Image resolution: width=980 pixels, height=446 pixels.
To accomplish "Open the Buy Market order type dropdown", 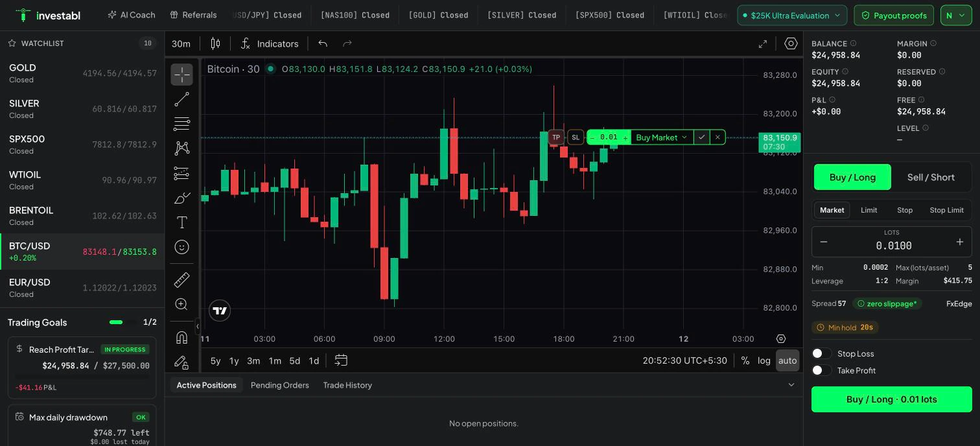I will point(662,137).
